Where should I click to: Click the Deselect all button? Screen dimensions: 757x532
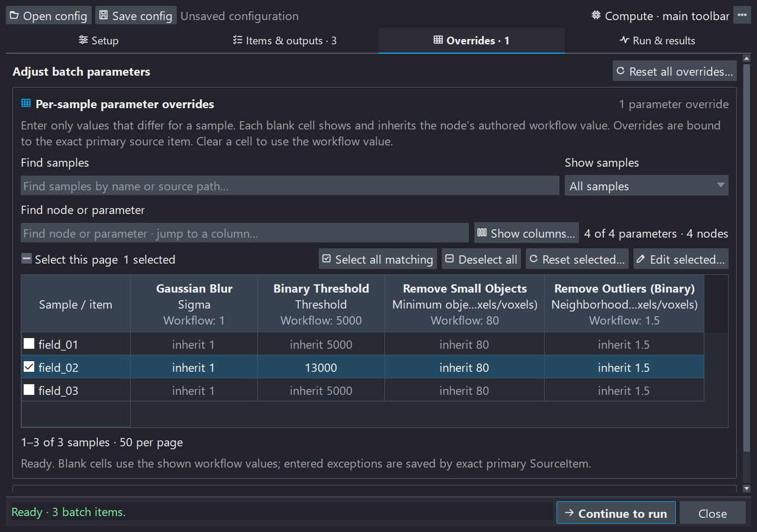coord(481,259)
